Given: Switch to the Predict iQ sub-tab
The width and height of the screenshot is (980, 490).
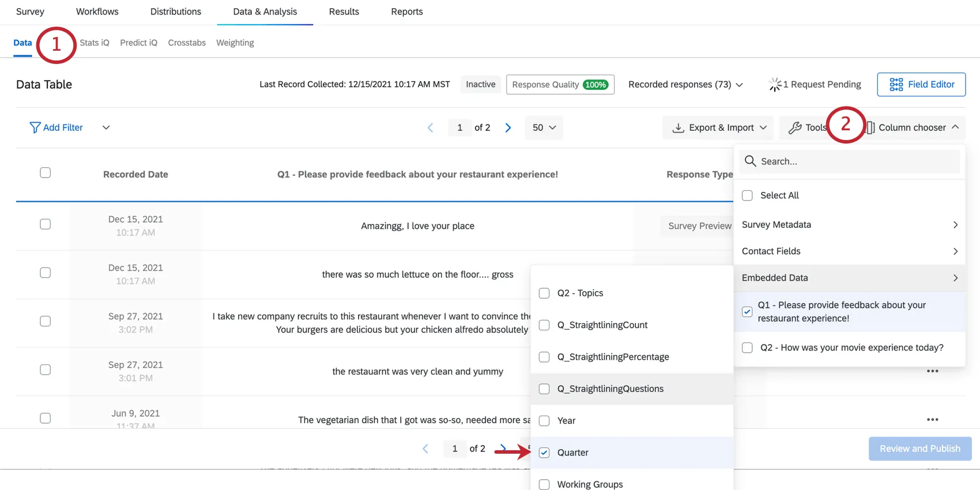Looking at the screenshot, I should [x=139, y=43].
